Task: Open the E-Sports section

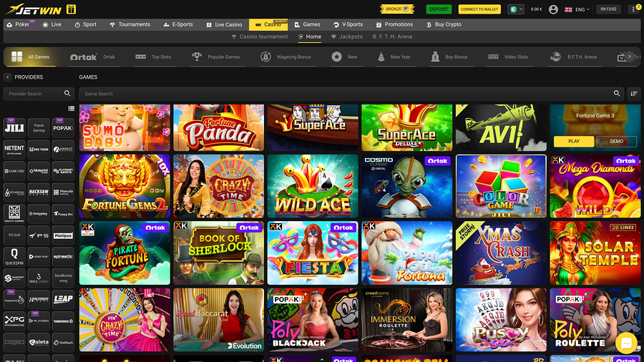Action: (x=178, y=24)
